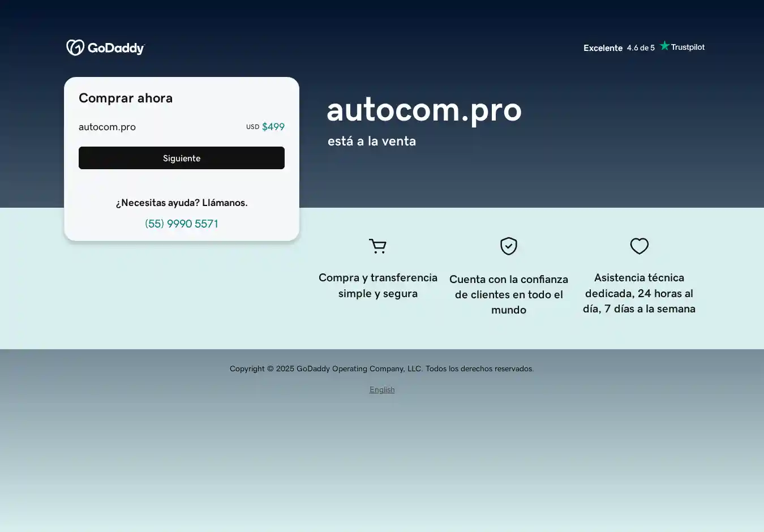764x532 pixels.
Task: Switch language via the English link
Action: 382,389
